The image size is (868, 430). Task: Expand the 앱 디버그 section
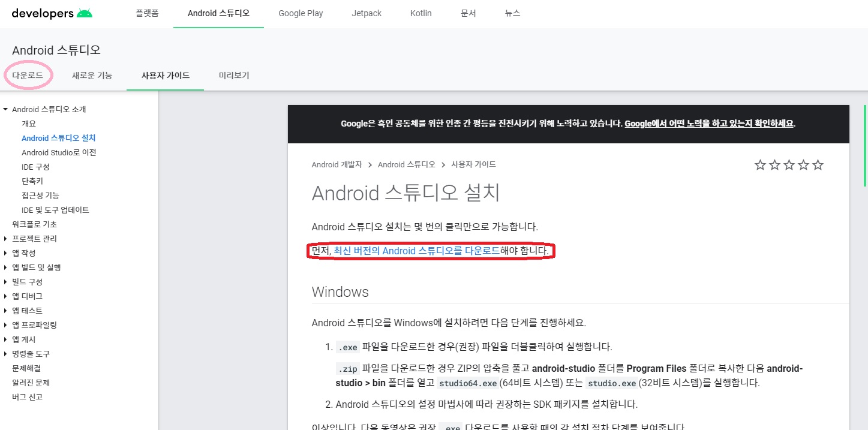tap(5, 296)
